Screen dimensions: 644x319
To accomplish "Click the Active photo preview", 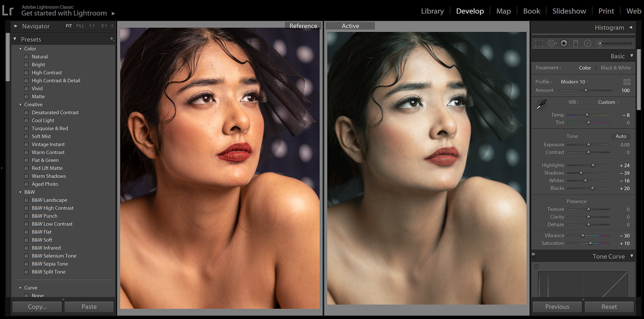I will coord(427,168).
